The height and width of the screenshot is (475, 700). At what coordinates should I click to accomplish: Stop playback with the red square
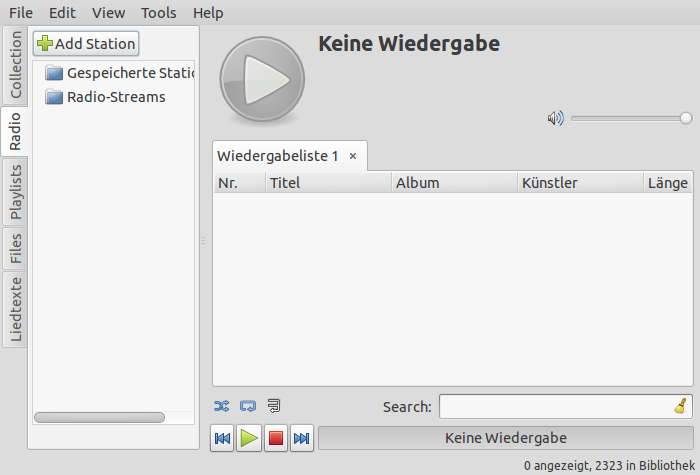coord(276,438)
